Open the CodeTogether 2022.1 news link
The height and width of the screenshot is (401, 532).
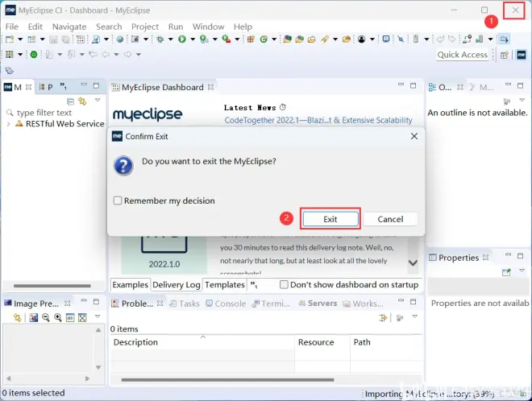pyautogui.click(x=318, y=120)
